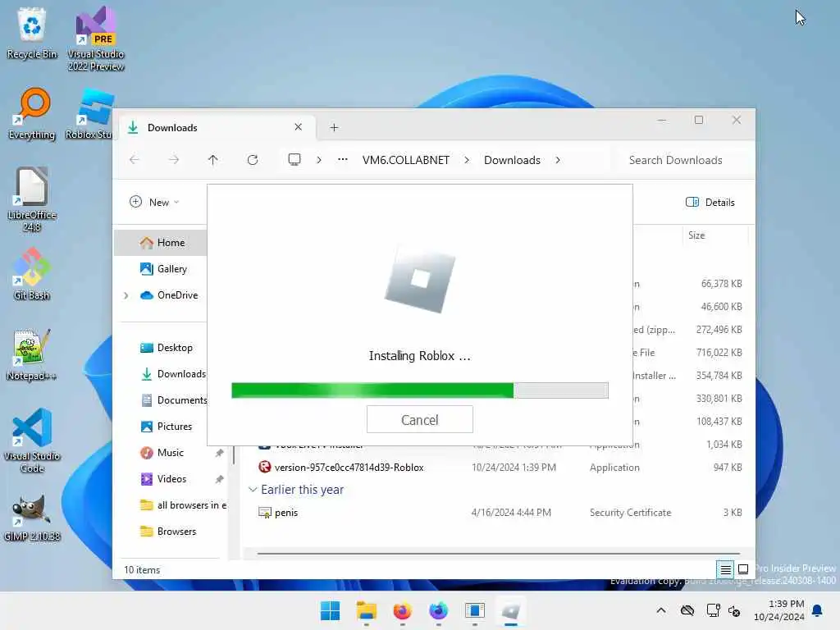Add a new File Explorer tab

(335, 127)
